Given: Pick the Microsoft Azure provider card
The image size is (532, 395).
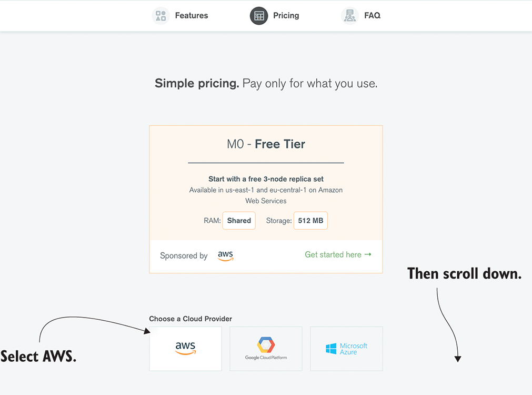Looking at the screenshot, I should pyautogui.click(x=346, y=348).
